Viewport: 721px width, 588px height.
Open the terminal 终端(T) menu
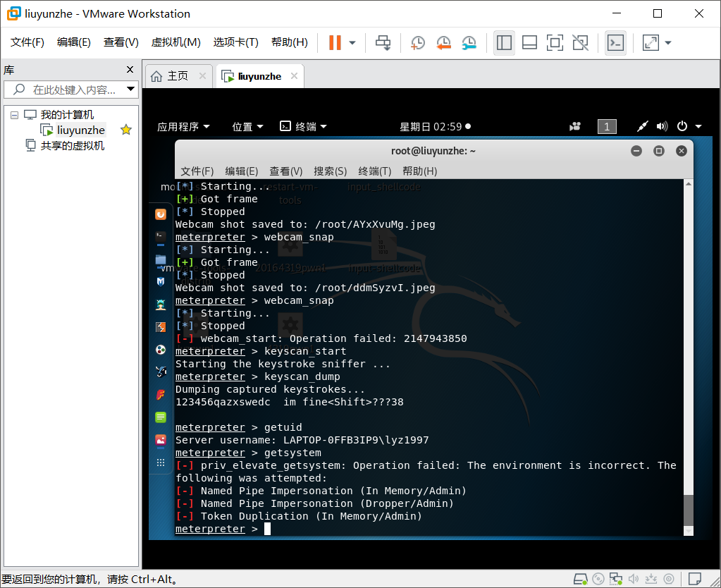click(374, 171)
